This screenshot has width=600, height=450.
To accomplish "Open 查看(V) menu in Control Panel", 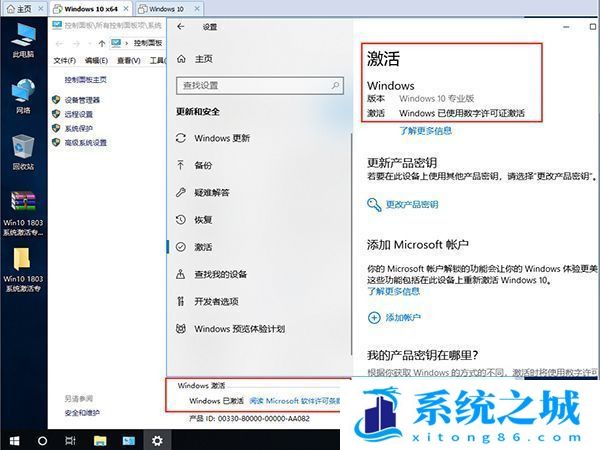I will (x=129, y=60).
